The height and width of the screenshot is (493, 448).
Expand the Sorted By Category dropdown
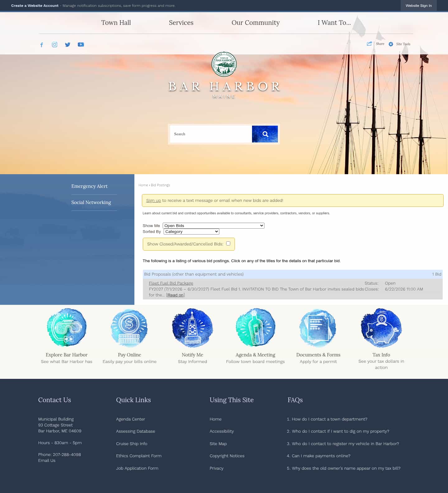[191, 231]
